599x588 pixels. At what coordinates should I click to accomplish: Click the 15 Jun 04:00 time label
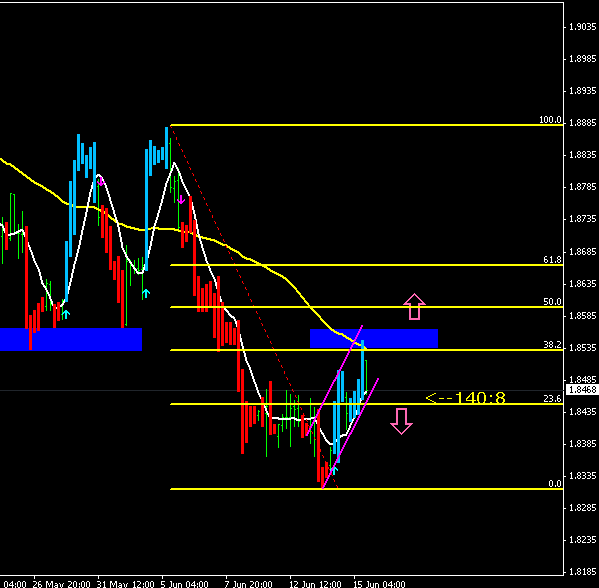tap(379, 584)
